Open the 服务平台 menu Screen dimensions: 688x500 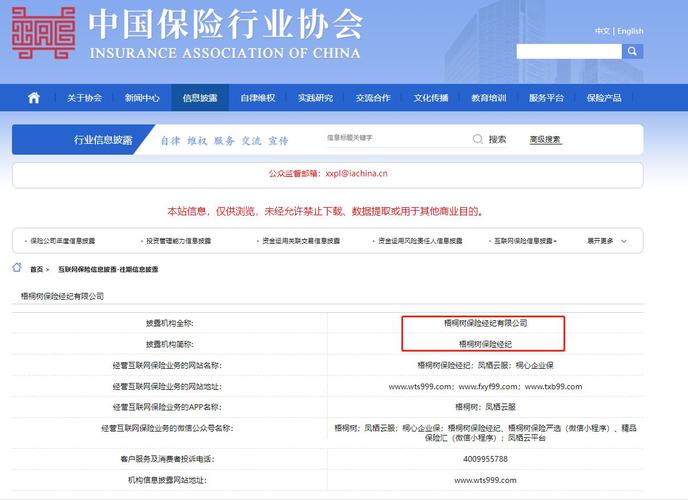(x=546, y=98)
